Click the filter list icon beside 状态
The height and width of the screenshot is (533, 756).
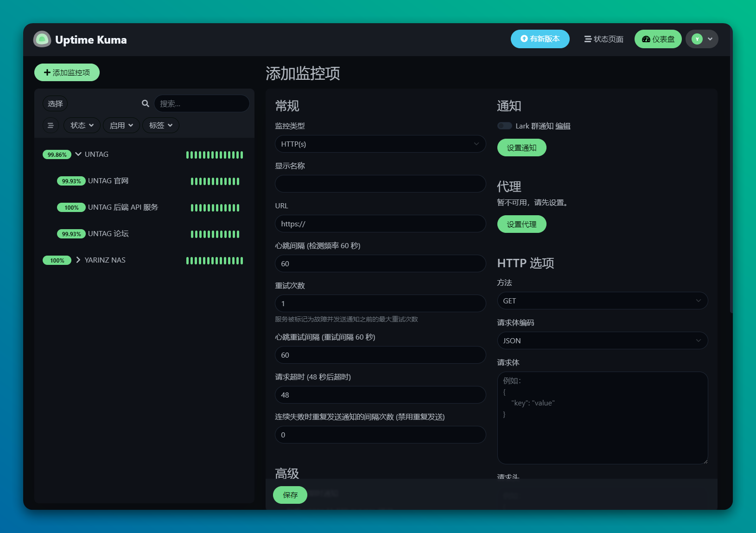[x=51, y=125]
